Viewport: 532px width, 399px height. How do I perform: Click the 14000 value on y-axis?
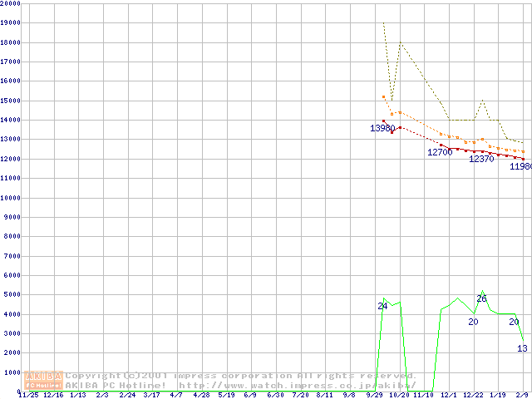(x=10, y=120)
